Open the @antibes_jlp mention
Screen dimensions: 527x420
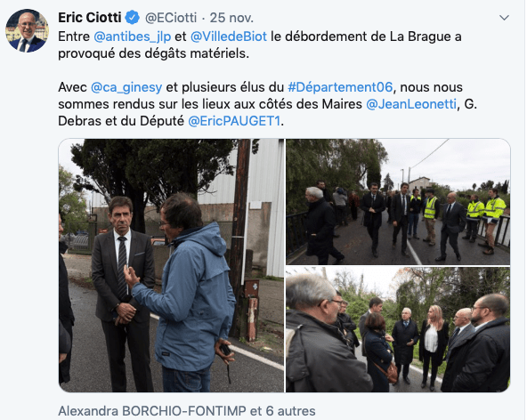point(133,36)
